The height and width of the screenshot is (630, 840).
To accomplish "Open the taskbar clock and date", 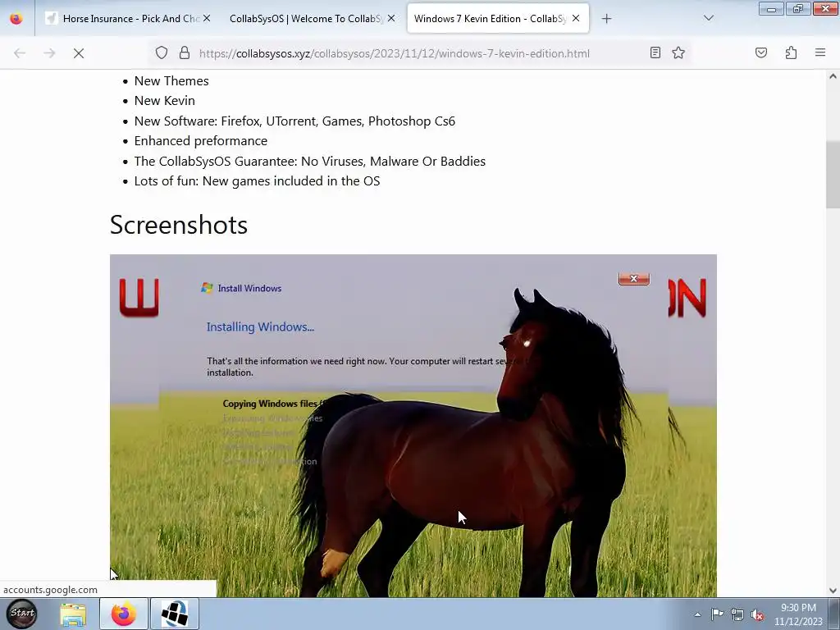I will point(798,614).
